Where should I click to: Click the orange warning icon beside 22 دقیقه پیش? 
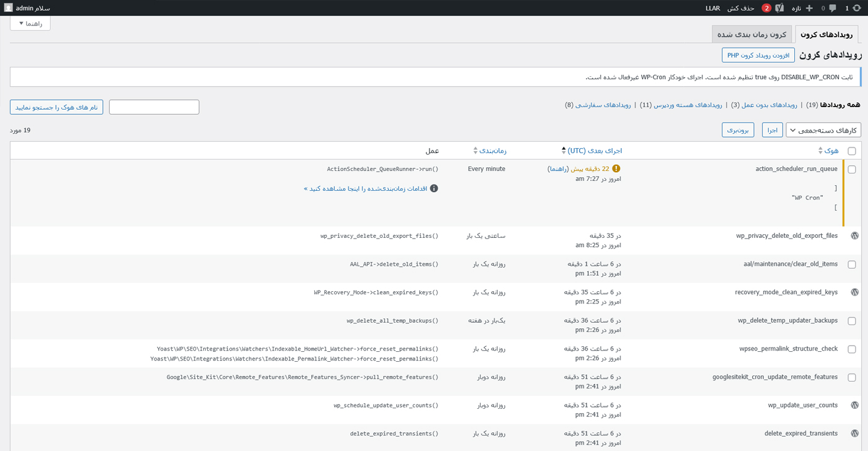pos(616,169)
